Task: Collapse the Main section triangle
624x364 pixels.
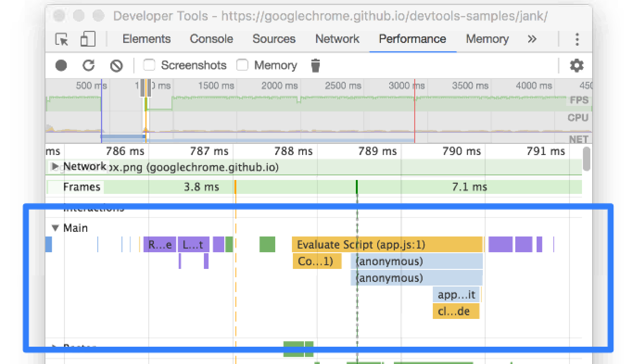Action: 55,228
